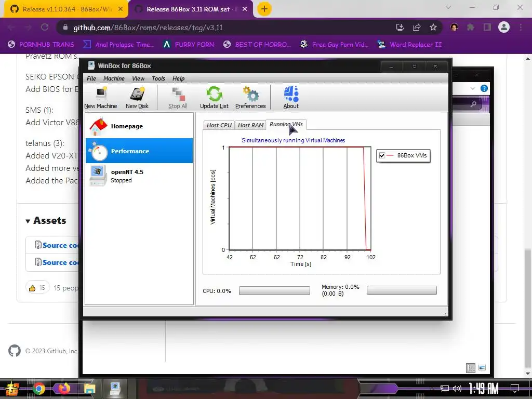Open the About dialog from the toolbar

tap(291, 98)
